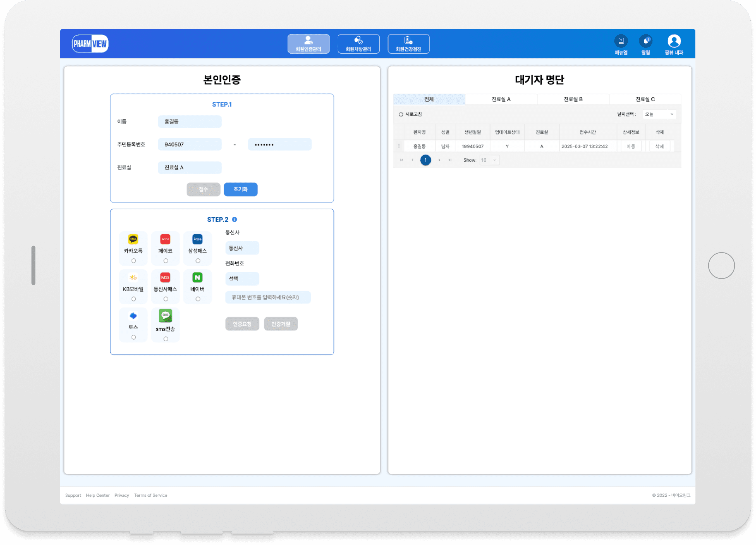Click the phone number input field

[x=268, y=298]
